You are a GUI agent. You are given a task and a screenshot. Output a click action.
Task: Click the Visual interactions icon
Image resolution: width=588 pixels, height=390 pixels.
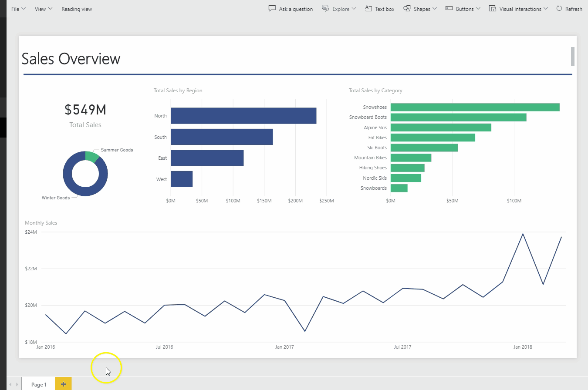coord(493,8)
